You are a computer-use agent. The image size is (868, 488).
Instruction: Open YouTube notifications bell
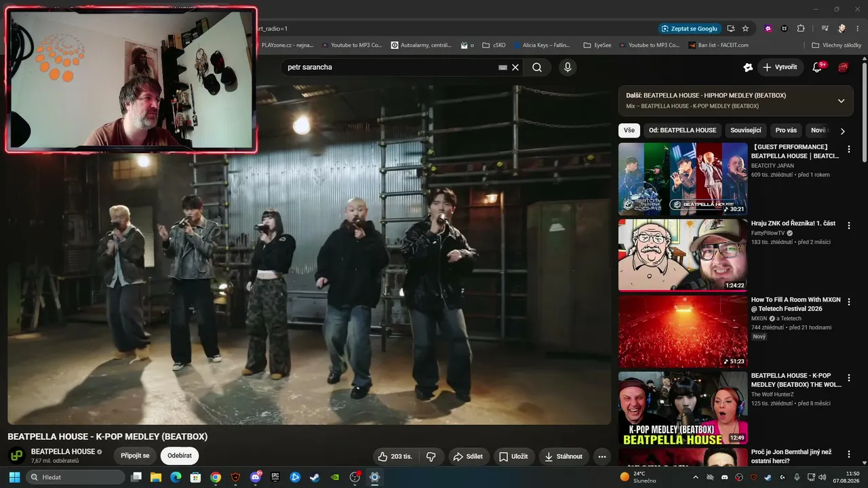point(817,67)
